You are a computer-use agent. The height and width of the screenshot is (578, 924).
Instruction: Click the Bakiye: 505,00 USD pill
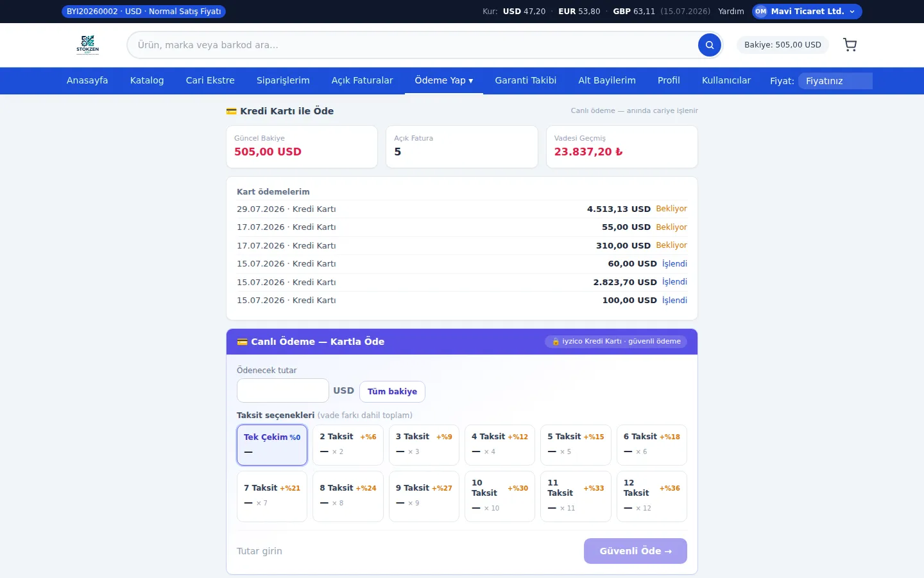(783, 45)
